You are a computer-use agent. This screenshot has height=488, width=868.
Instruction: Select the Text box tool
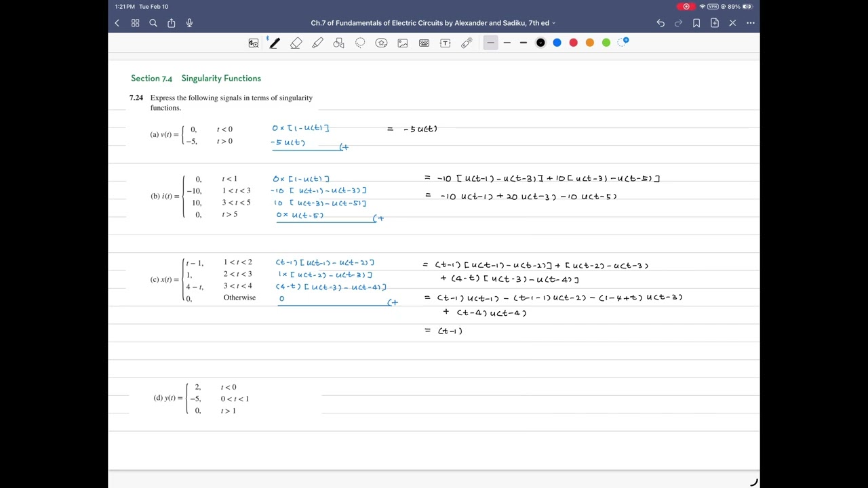click(x=446, y=43)
